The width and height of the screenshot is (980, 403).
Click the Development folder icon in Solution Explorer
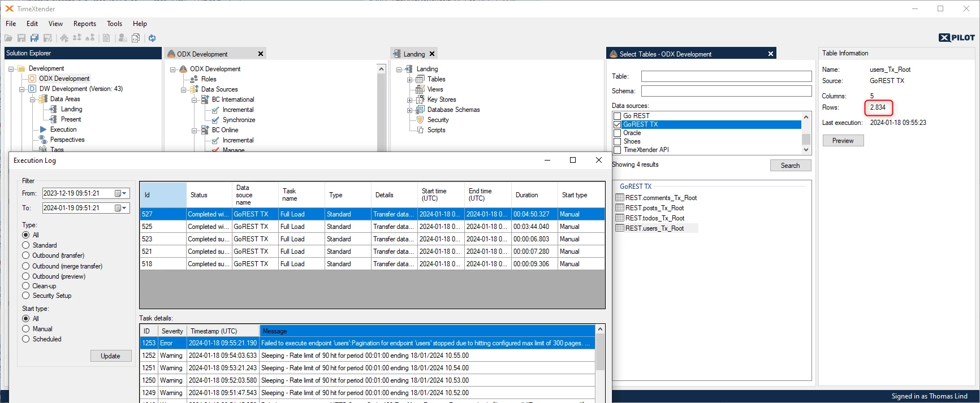click(x=21, y=68)
